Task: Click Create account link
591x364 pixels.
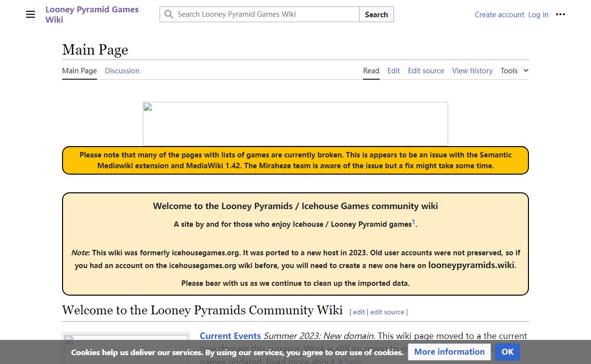Action: (499, 15)
